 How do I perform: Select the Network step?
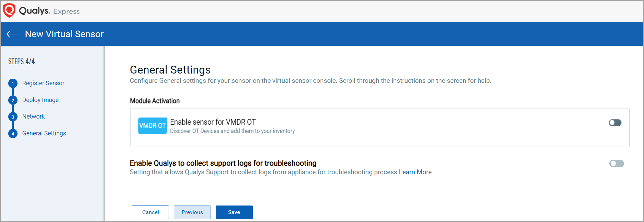[33, 116]
